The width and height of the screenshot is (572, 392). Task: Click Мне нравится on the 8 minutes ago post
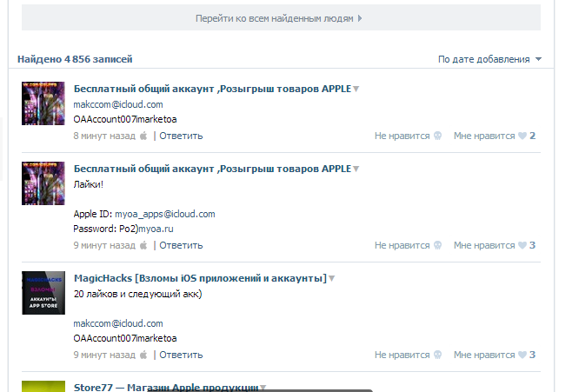click(484, 136)
